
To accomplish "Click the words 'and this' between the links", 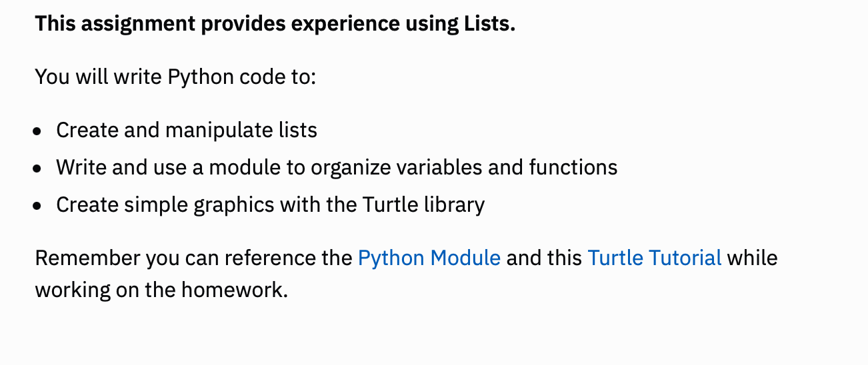I will [544, 258].
